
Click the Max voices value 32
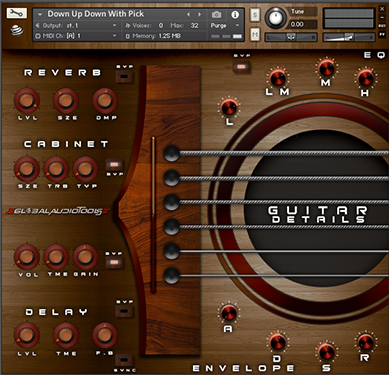pyautogui.click(x=195, y=25)
